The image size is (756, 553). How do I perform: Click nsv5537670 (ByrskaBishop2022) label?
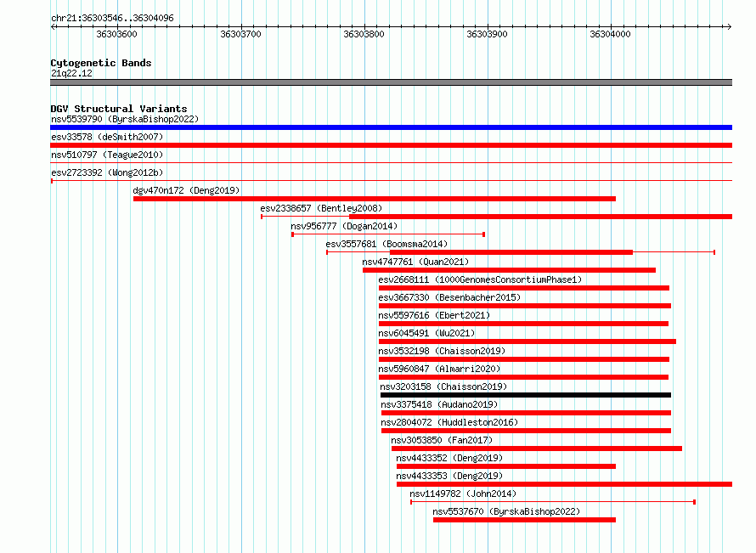click(506, 511)
